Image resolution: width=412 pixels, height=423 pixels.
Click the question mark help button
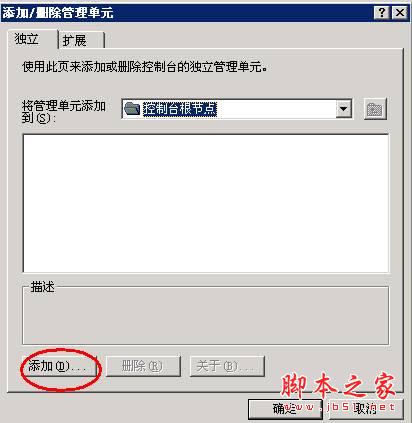click(382, 13)
